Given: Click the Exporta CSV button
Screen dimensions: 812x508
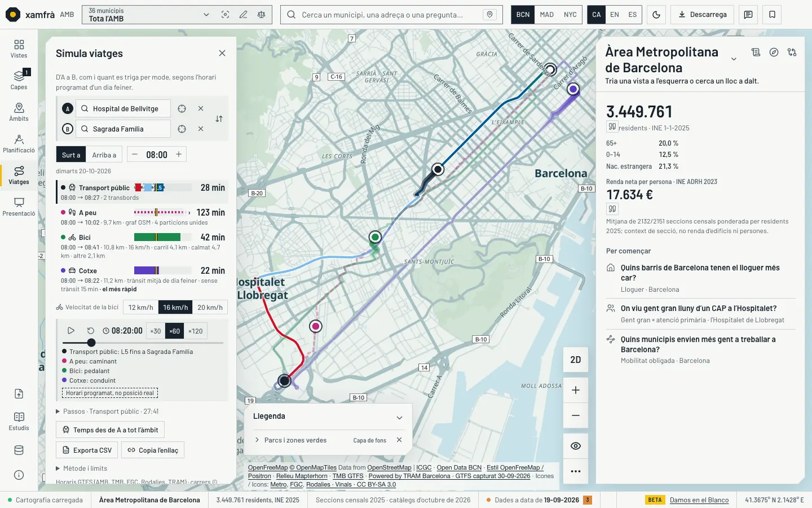Looking at the screenshot, I should coord(87,450).
